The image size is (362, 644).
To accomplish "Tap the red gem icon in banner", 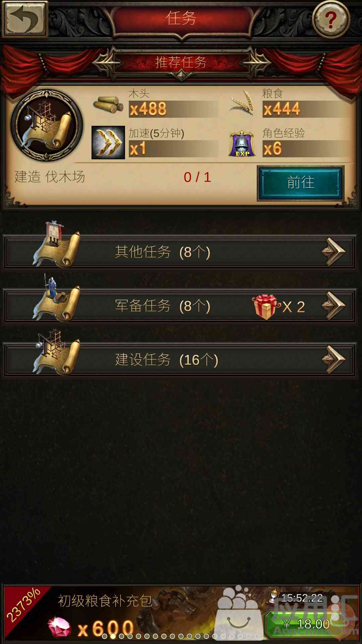I will tap(59, 627).
